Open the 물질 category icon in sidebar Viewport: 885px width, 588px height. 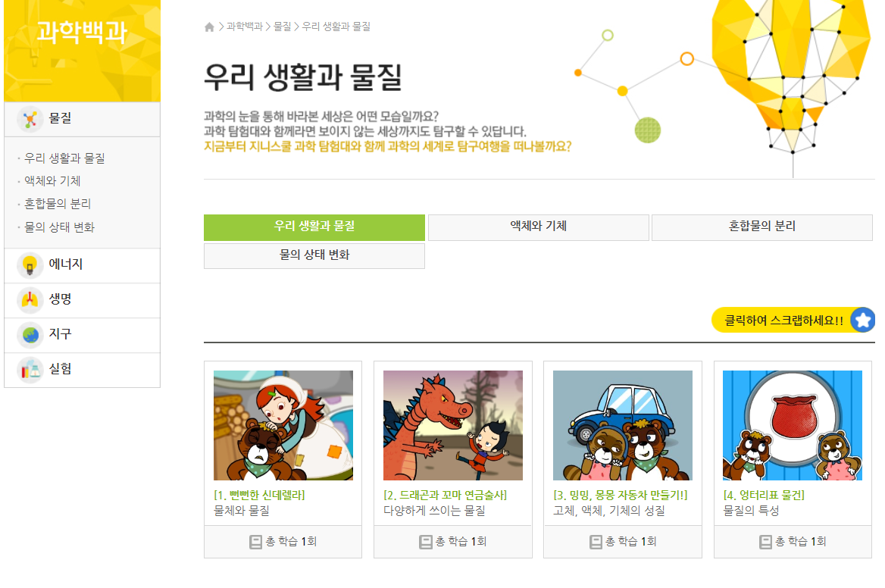coord(30,118)
